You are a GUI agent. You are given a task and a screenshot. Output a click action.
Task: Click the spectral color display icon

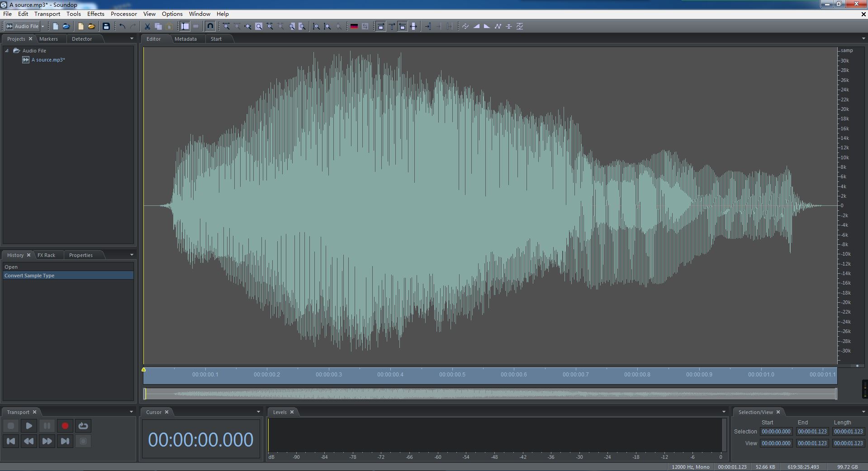pyautogui.click(x=354, y=26)
